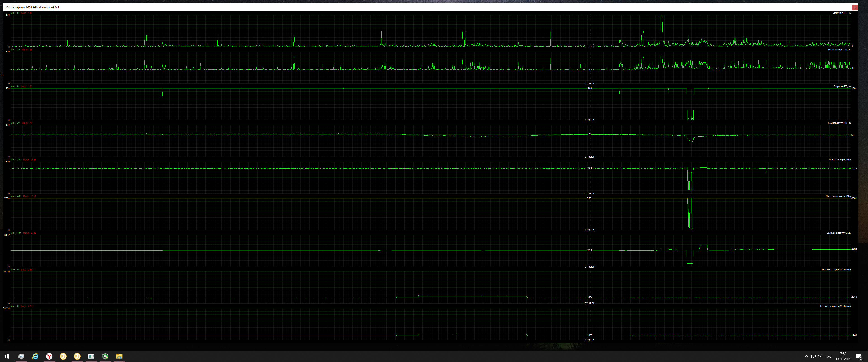Open the clock and calendar flyout
Viewport: 868px width, 362px height.
click(843, 356)
